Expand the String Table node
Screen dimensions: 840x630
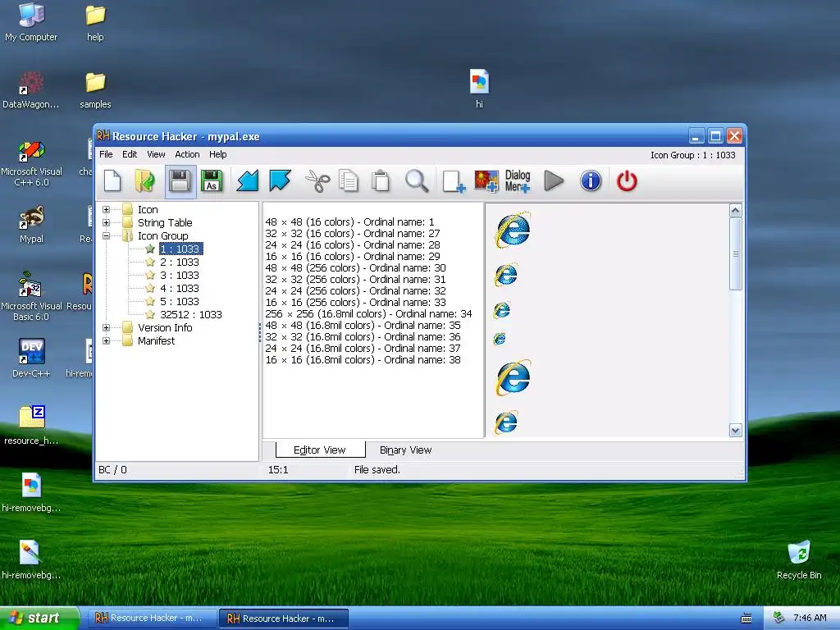106,222
